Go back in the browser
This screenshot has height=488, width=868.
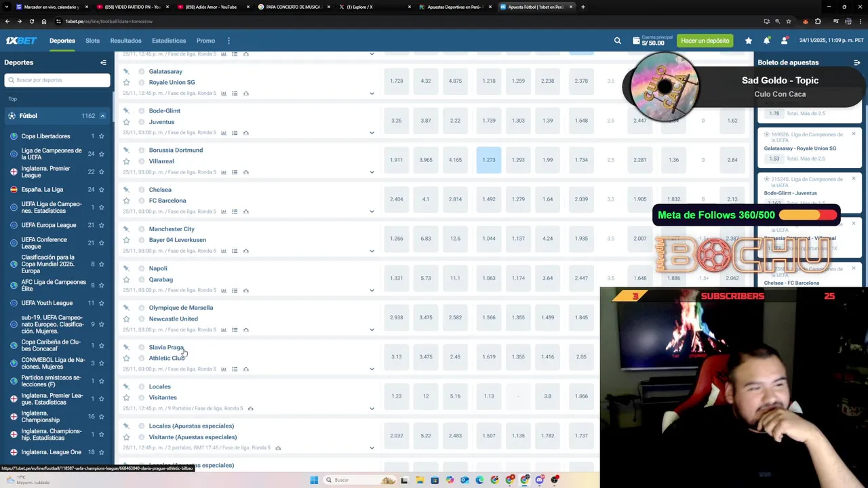7,21
